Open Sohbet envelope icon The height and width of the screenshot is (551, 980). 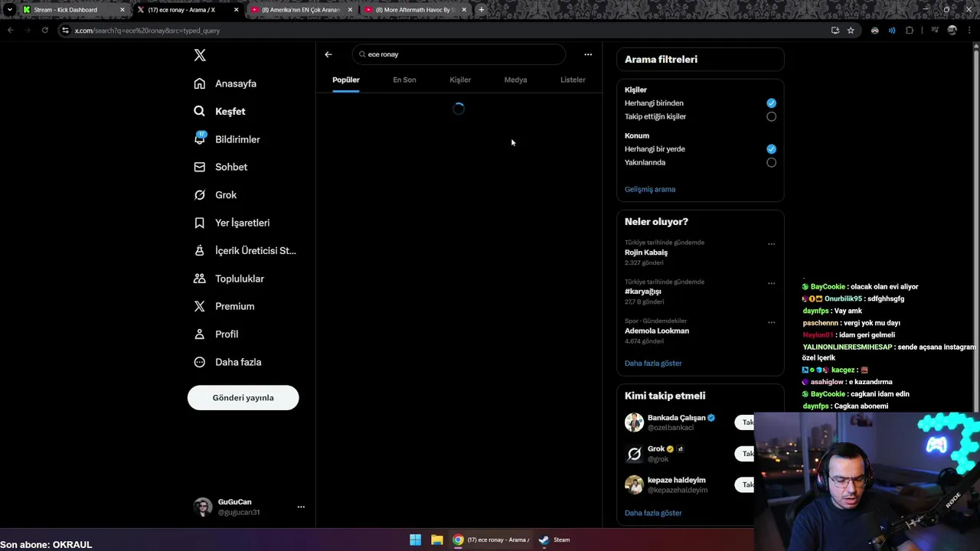click(x=200, y=167)
